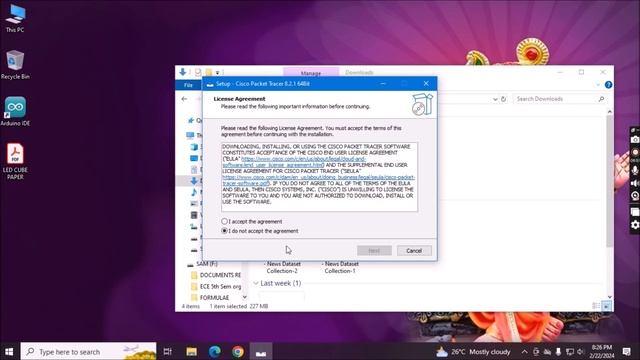Open This PC desktop icon
Image resolution: width=640 pixels, height=360 pixels.
click(x=15, y=18)
